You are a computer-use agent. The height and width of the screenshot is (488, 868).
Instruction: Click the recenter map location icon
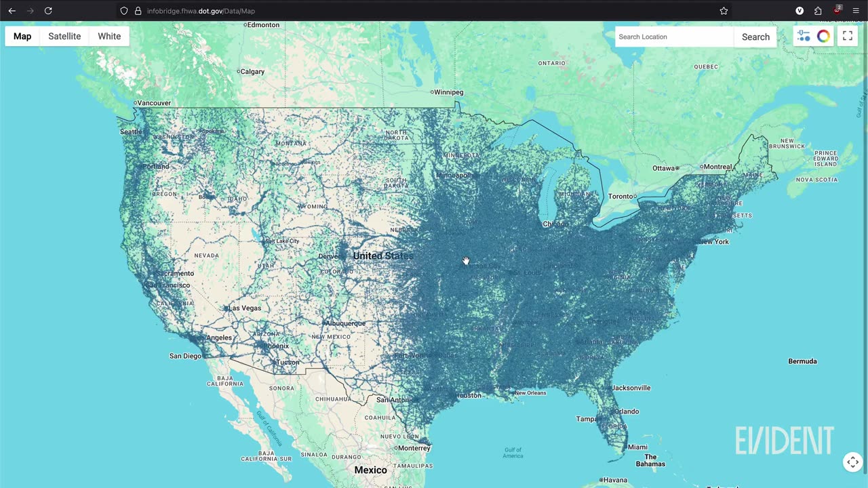click(x=853, y=462)
